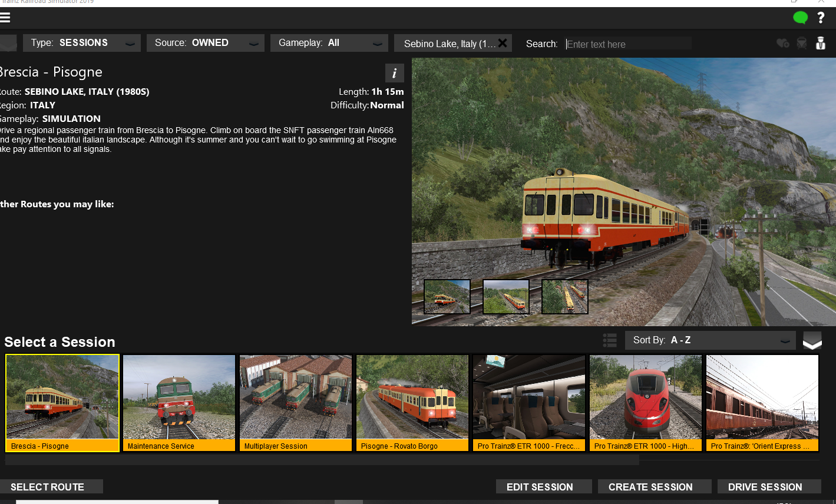Click the locomotive filter icon
This screenshot has width=836, height=504.
[x=802, y=43]
